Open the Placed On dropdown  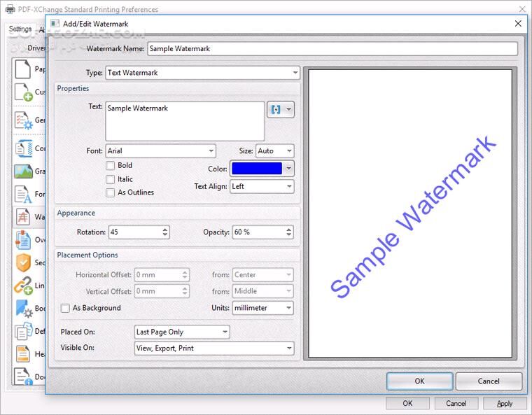coord(181,332)
